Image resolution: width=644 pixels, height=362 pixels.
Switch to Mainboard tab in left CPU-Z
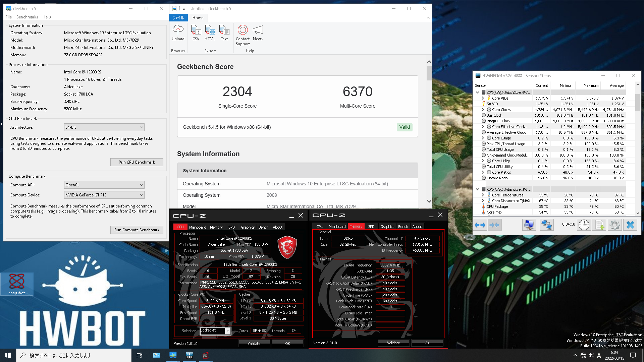pyautogui.click(x=198, y=227)
